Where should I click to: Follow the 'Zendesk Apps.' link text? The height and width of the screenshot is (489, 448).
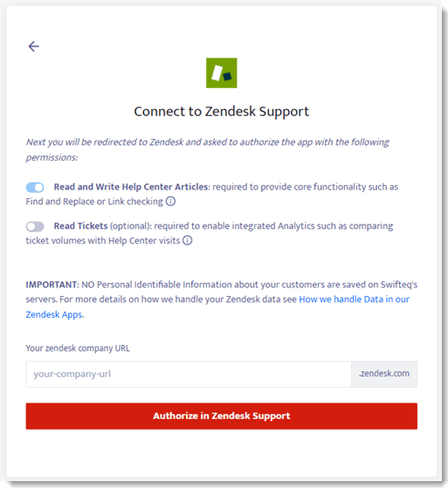(x=55, y=314)
